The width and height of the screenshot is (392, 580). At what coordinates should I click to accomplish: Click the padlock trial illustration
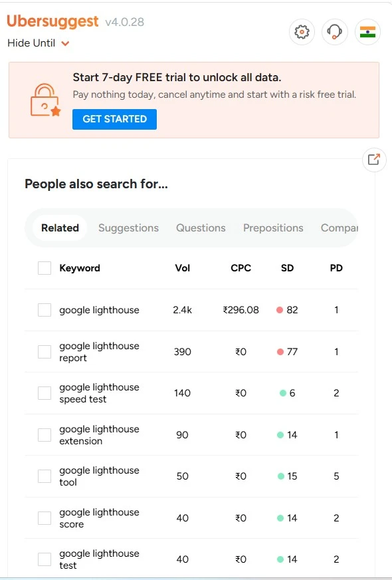coord(42,98)
